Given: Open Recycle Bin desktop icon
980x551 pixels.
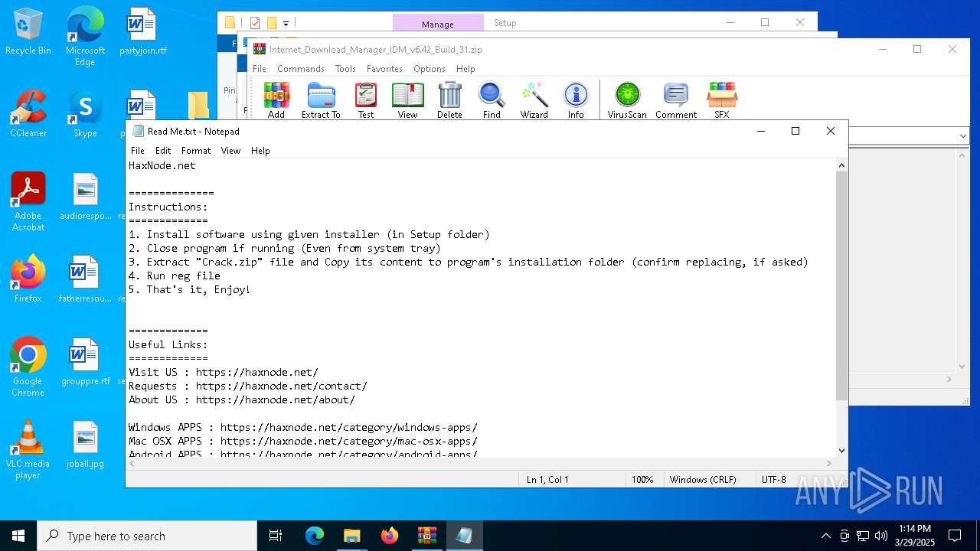Looking at the screenshot, I should 28,32.
